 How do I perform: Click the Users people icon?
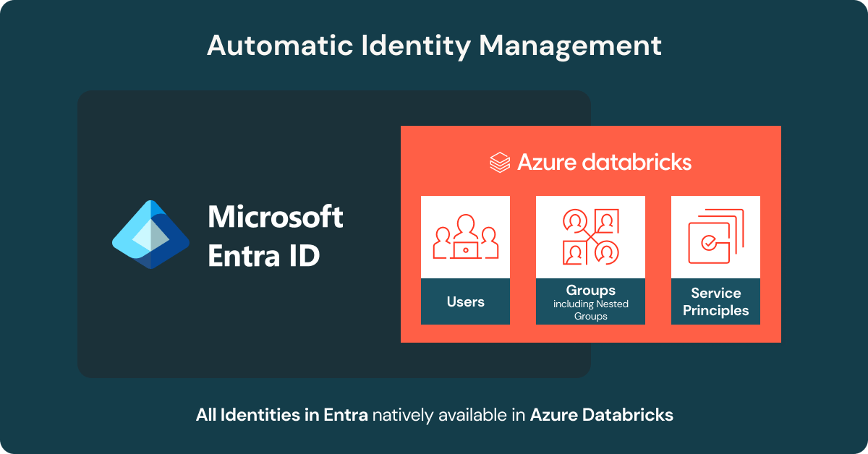pos(465,236)
